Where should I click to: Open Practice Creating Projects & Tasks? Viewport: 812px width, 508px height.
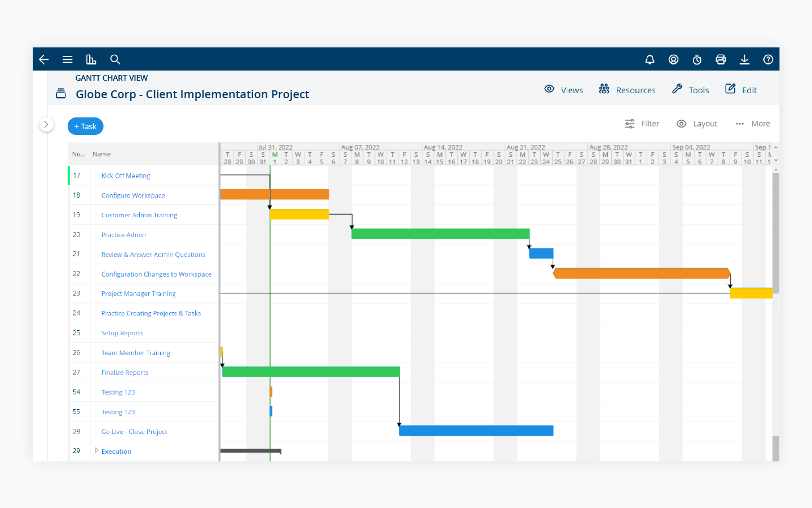151,313
